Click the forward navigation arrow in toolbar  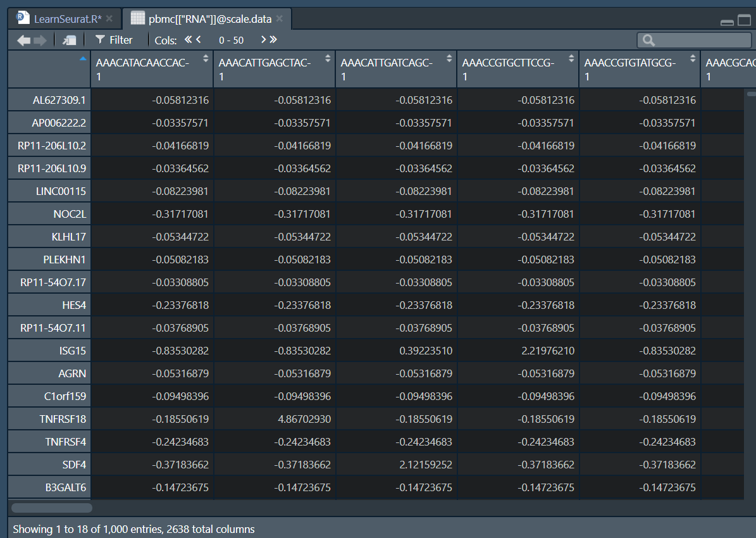point(40,40)
